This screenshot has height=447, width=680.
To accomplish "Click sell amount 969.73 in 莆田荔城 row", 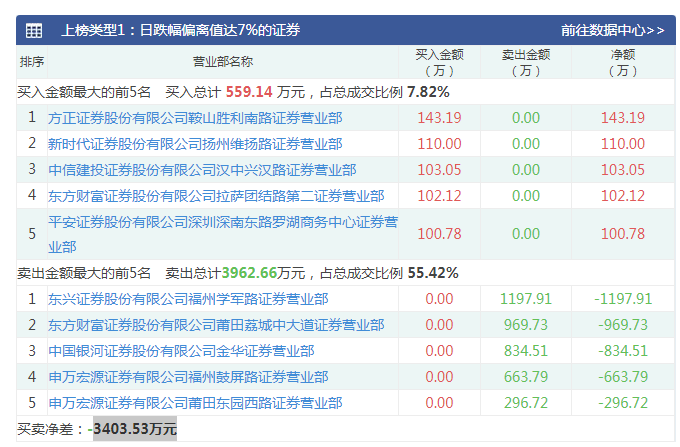I will click(526, 325).
